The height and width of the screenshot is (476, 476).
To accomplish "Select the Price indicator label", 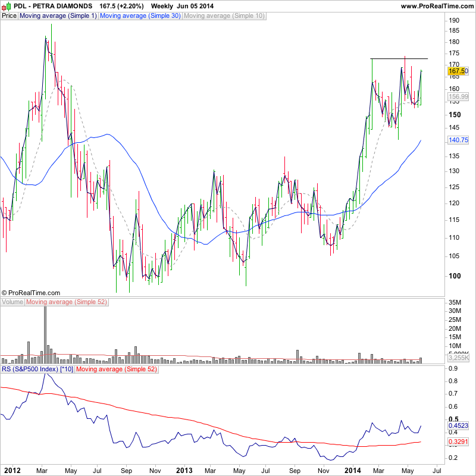I will coord(9,16).
